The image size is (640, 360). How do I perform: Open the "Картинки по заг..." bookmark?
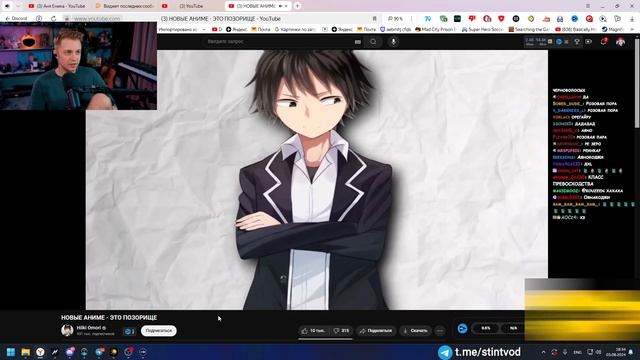[x=295, y=29]
